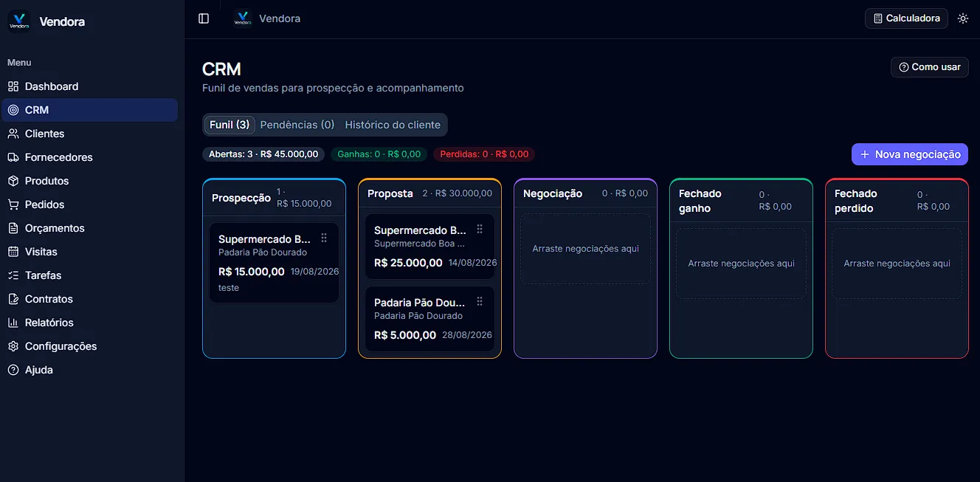
Task: Open the R$ 15.000,00 deal card
Action: pyautogui.click(x=274, y=263)
